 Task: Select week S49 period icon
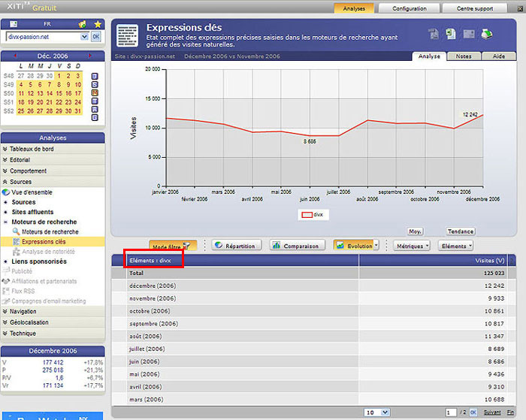tap(95, 85)
